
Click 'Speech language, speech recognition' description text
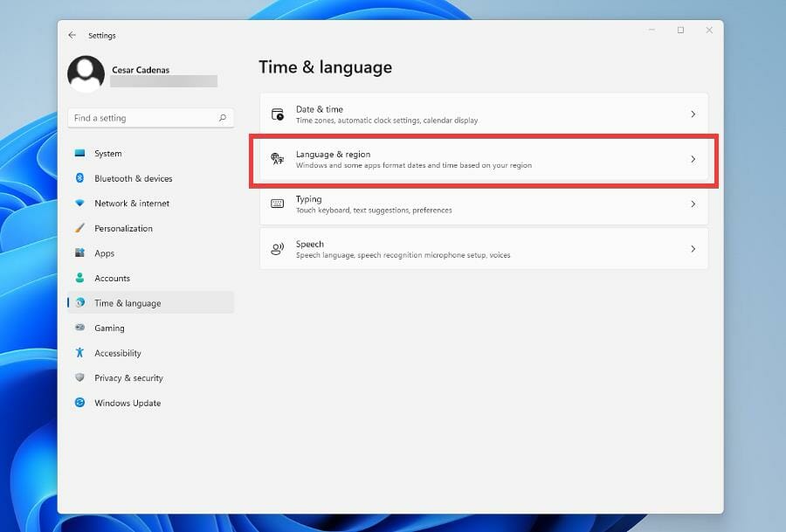pyautogui.click(x=403, y=255)
